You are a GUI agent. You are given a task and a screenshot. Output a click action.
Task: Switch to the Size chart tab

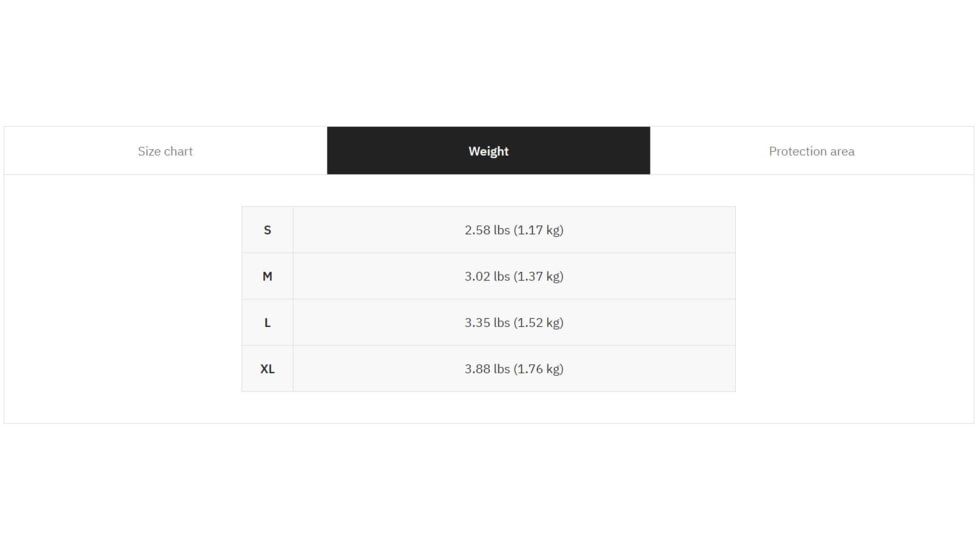coord(165,151)
